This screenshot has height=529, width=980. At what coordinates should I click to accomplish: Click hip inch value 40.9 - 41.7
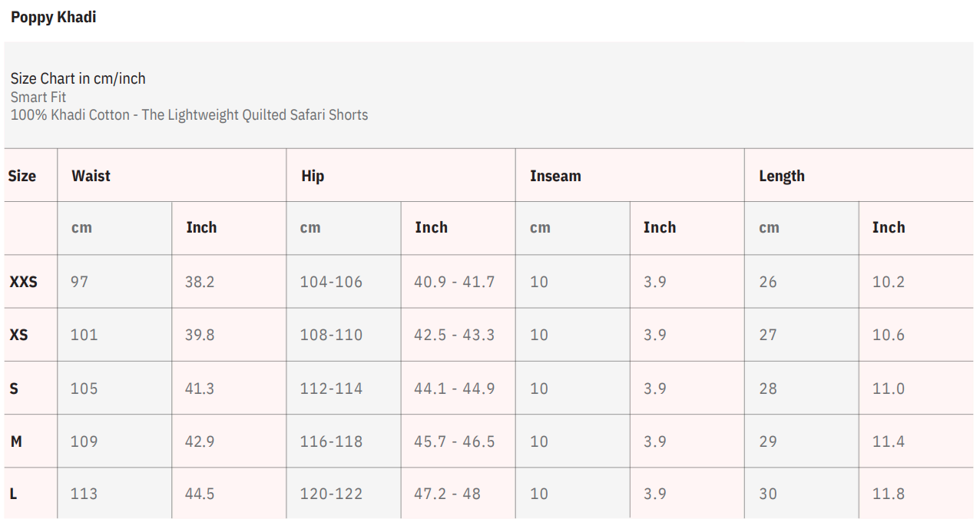click(454, 282)
